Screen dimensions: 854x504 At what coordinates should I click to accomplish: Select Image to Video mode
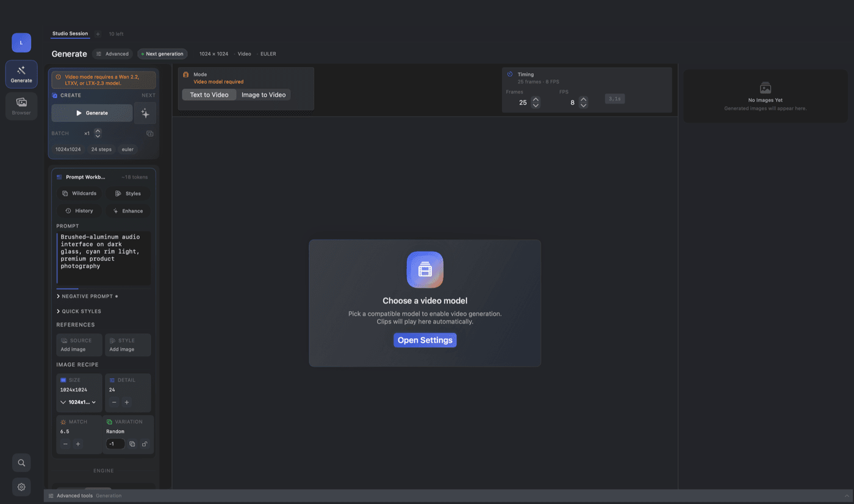pyautogui.click(x=264, y=95)
